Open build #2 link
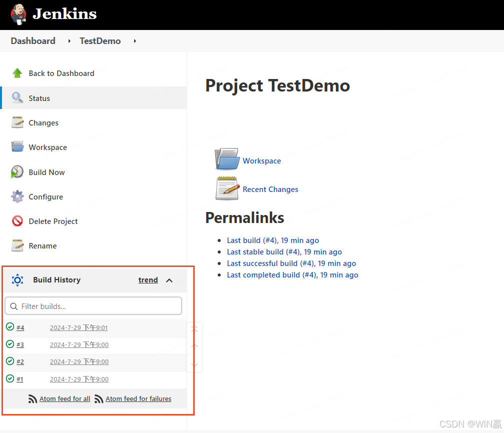This screenshot has height=433, width=504. (x=20, y=361)
